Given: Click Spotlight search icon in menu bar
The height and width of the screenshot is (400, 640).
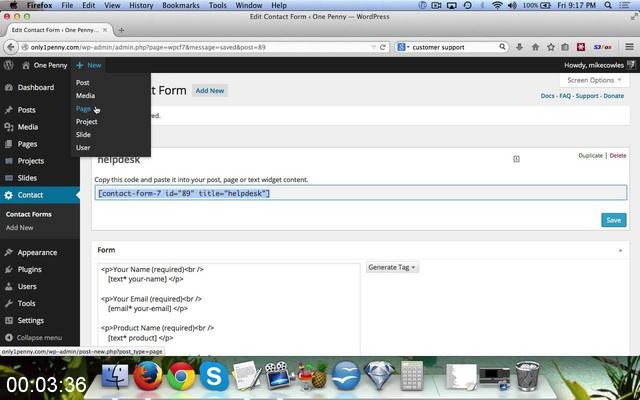Looking at the screenshot, I should [x=608, y=5].
